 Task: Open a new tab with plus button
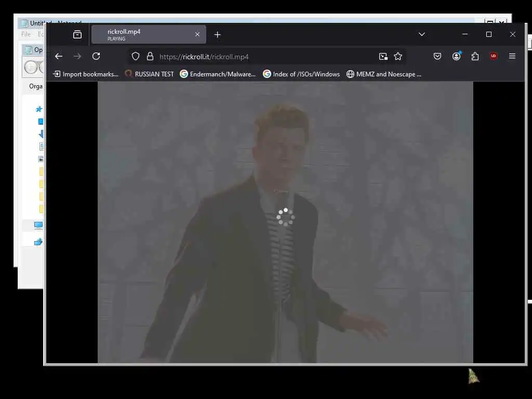coord(217,35)
